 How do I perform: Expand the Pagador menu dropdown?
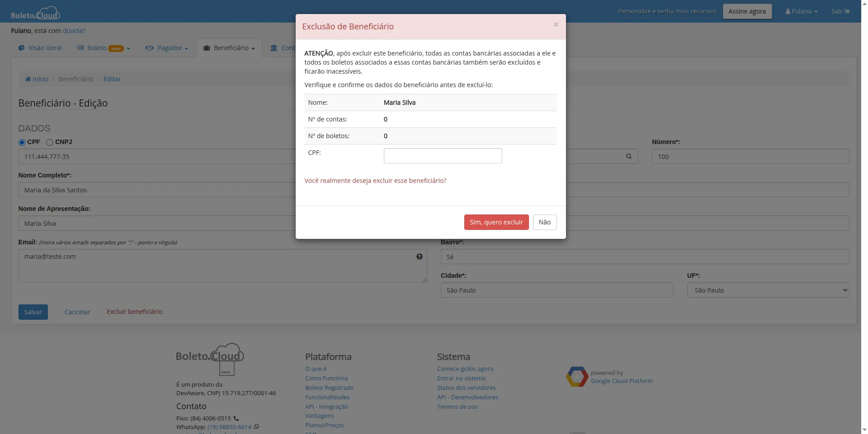coord(166,48)
